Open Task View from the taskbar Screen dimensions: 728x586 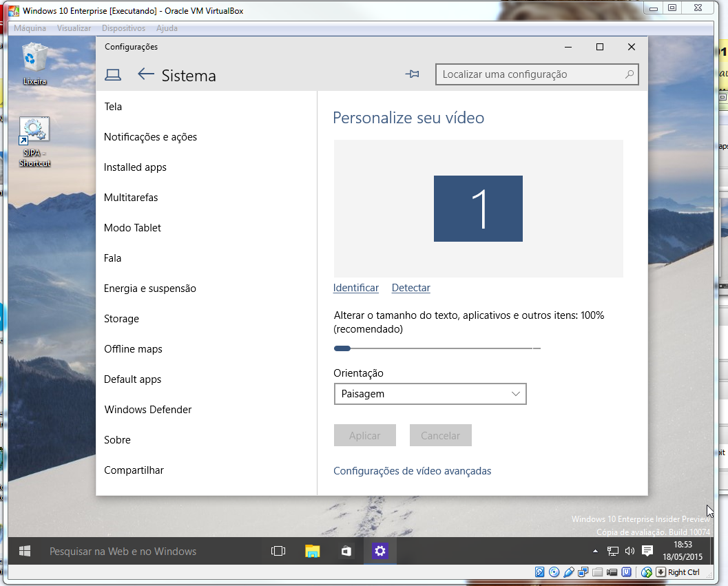tap(278, 551)
